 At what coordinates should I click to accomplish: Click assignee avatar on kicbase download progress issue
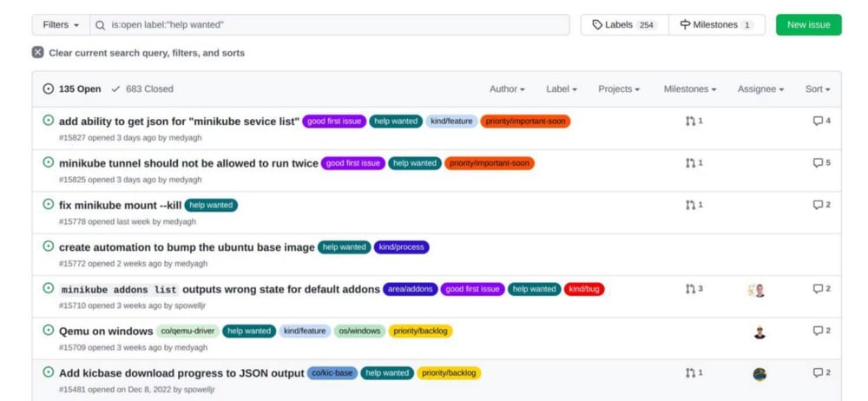[x=759, y=375]
